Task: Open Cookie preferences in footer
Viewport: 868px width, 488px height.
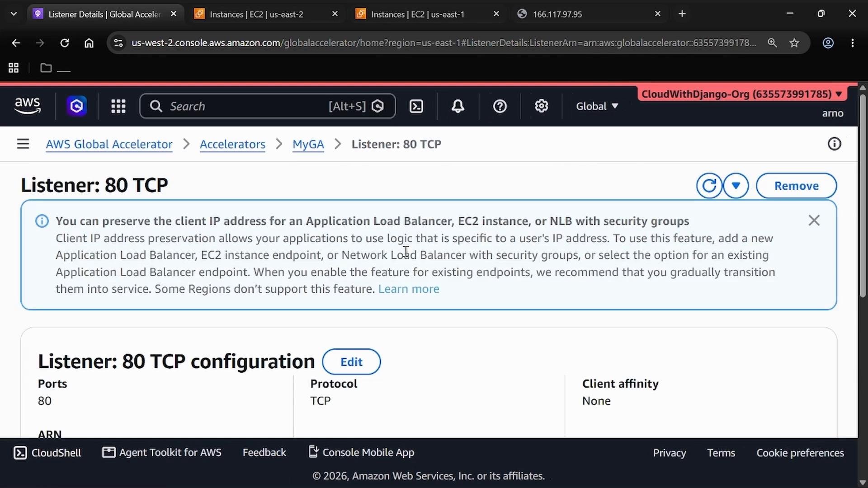Action: (800, 453)
